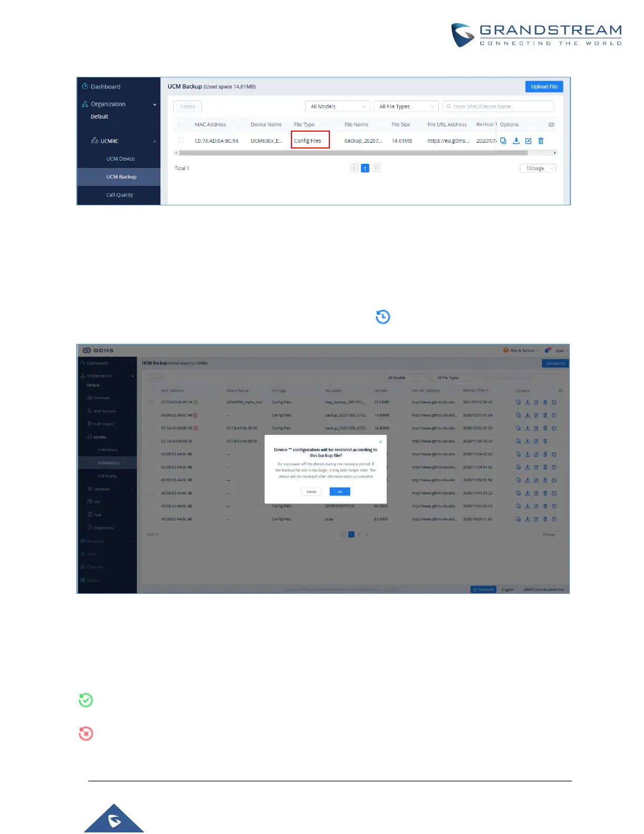Viewport: 644px width, 834px height.
Task: Click the 14.61MB file size cell
Action: [x=402, y=141]
